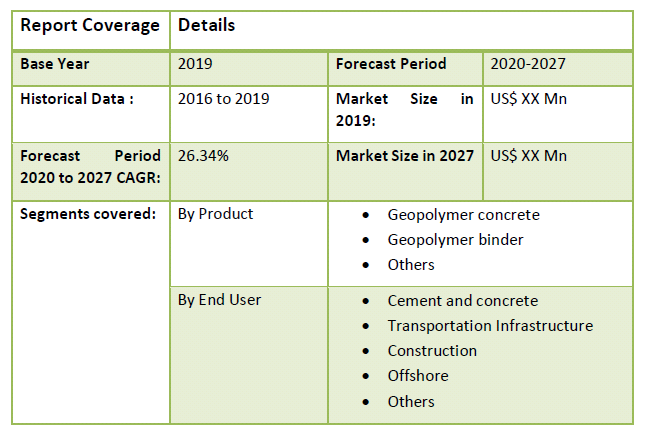Screen dimensions: 646x440
Task: Click the Details column header
Action: (x=207, y=25)
